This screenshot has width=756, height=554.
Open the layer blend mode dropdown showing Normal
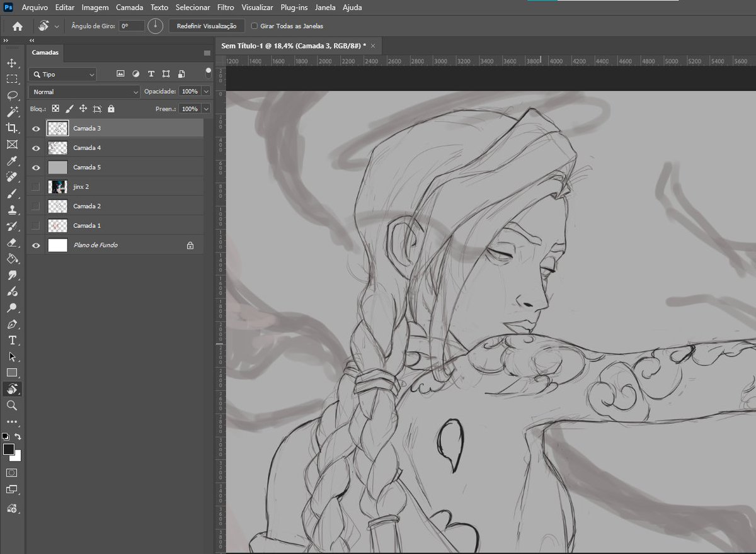[83, 91]
